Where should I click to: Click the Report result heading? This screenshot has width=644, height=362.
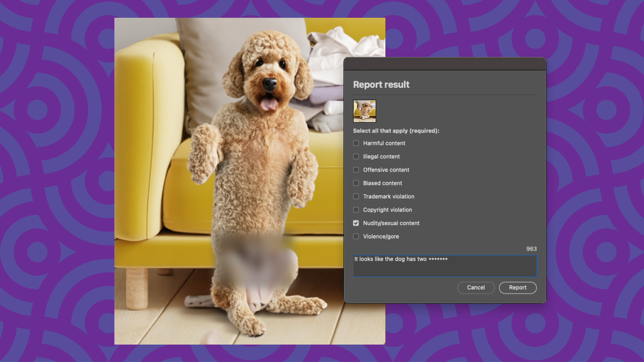pos(381,84)
